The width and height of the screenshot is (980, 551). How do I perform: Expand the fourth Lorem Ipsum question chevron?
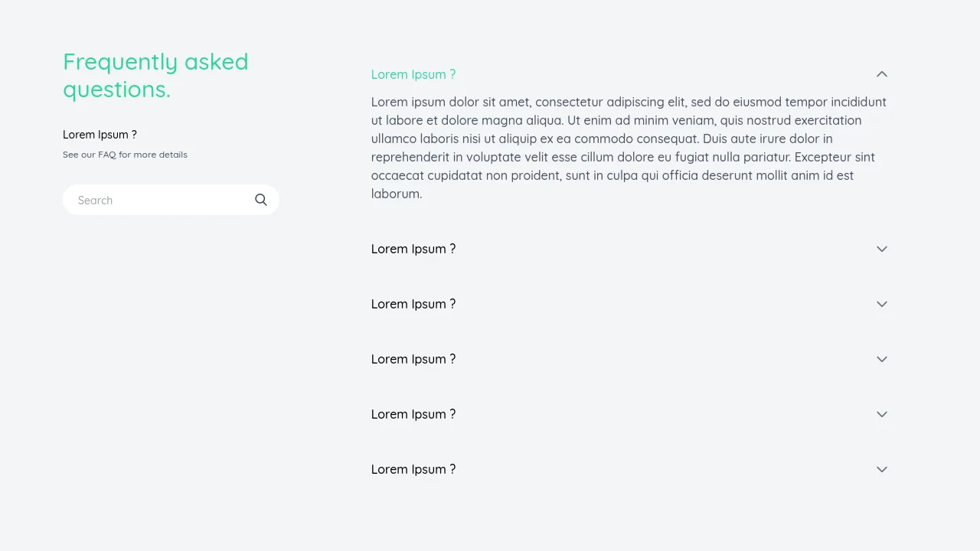pyautogui.click(x=881, y=359)
